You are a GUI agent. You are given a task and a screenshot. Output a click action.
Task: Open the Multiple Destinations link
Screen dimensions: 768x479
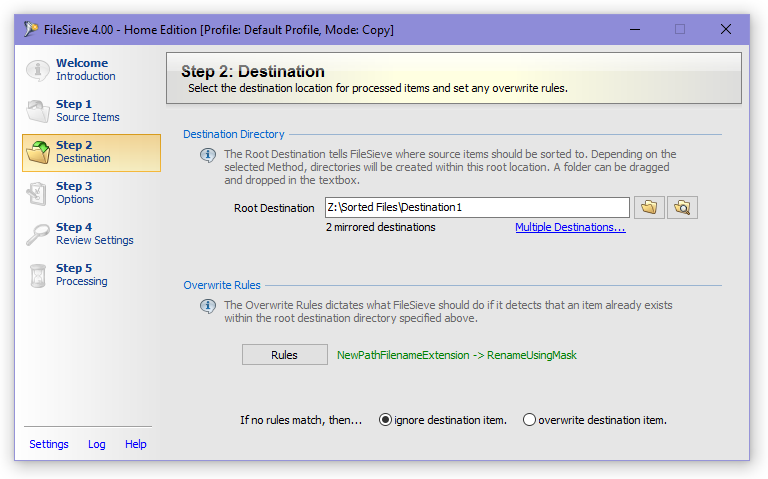point(570,227)
